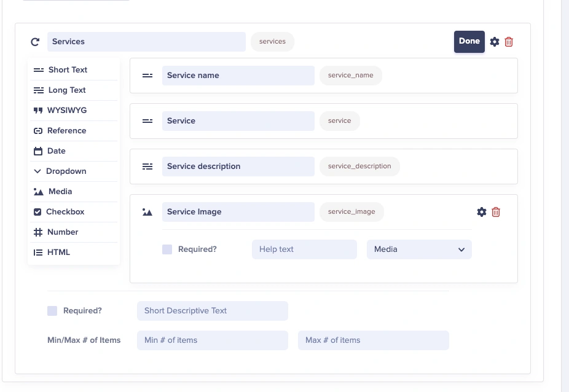Image resolution: width=569 pixels, height=392 pixels.
Task: Add a Reference field type
Action: [66, 131]
